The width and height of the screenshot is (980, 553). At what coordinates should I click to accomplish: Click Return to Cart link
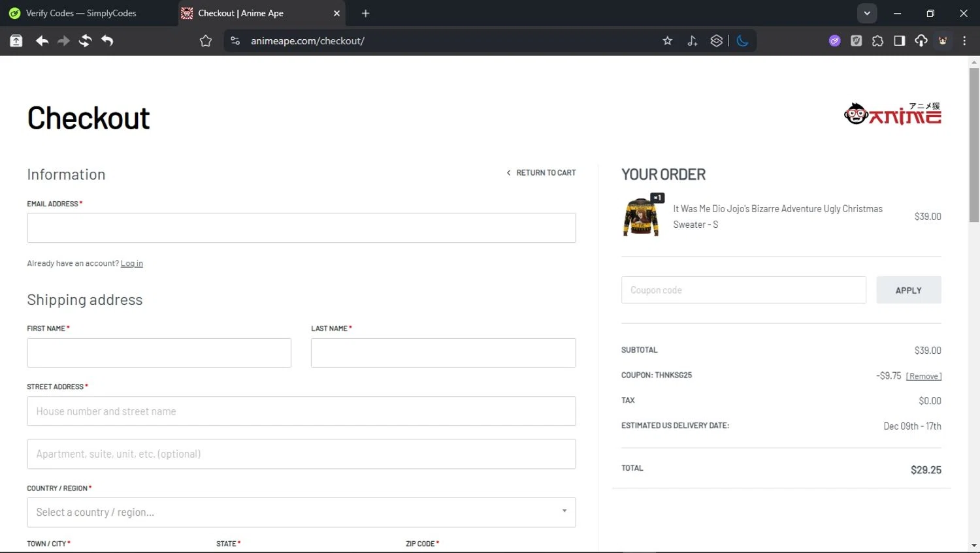[542, 172]
